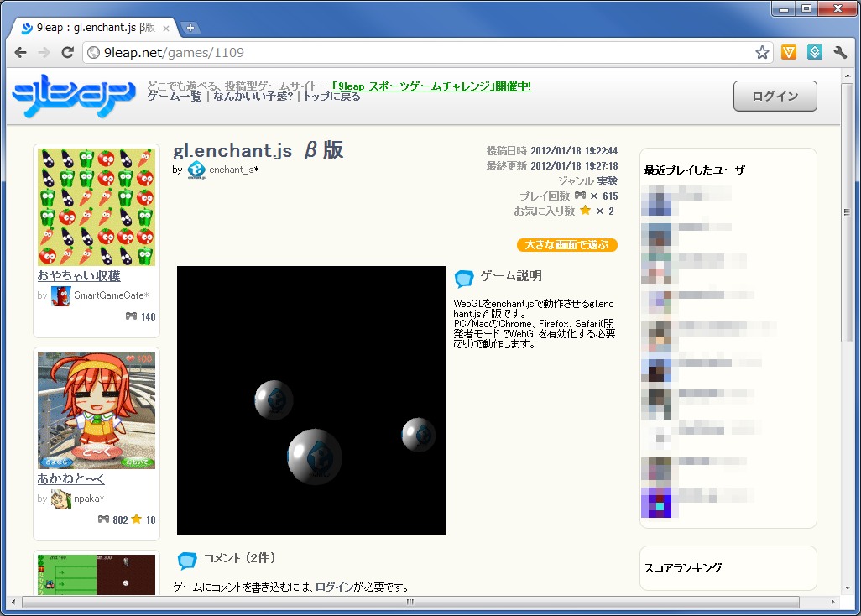Open SmartGameCafe* author link
The height and width of the screenshot is (616, 861).
[x=112, y=295]
